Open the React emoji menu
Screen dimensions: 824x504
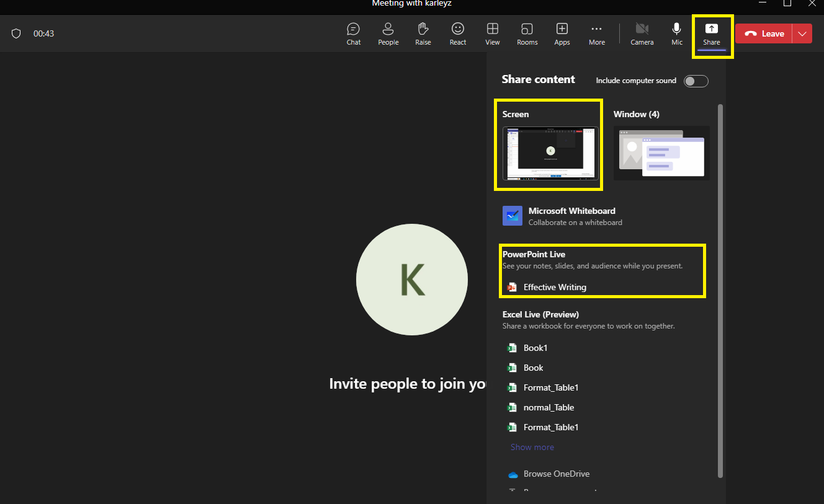(x=458, y=34)
